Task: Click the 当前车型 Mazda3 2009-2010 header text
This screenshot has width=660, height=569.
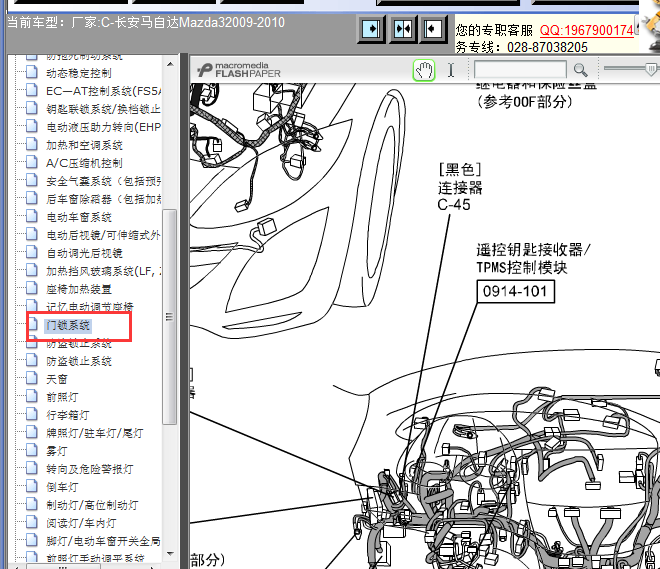Action: [146, 22]
